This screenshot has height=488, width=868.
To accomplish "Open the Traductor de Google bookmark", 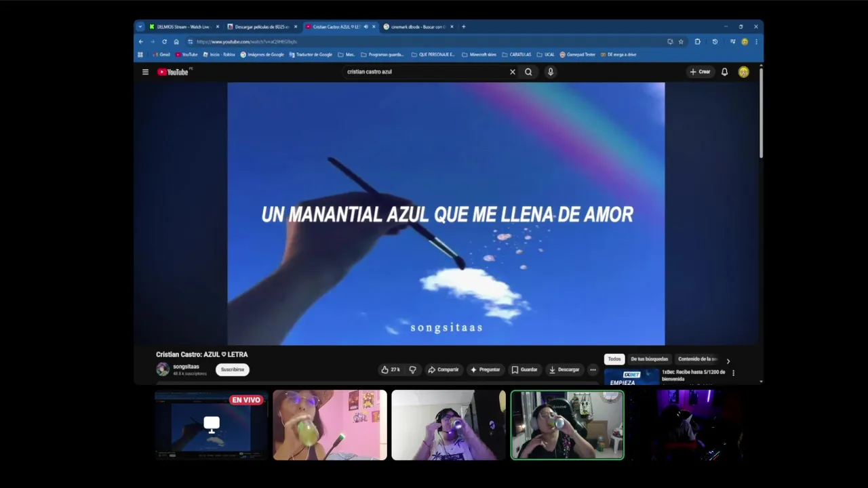I will point(311,54).
